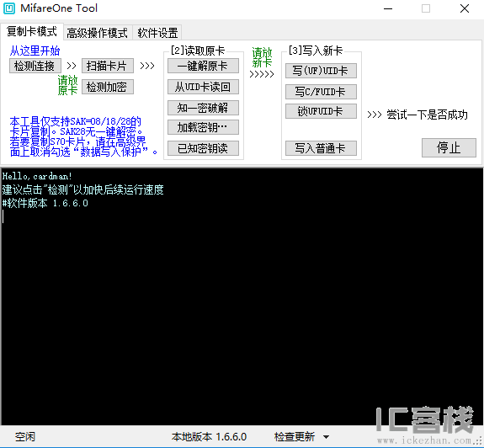Click the 检测连接 button
This screenshot has height=448, width=484.
coord(35,66)
